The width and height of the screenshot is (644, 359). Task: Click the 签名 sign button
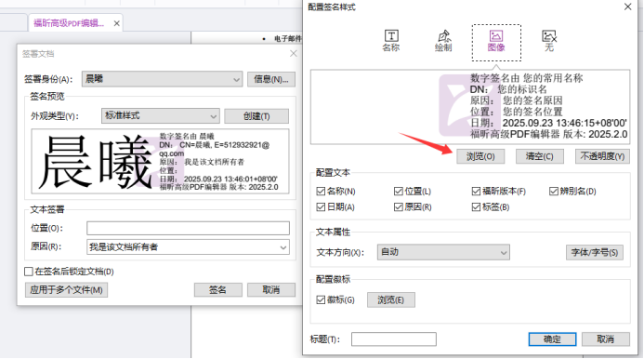[x=218, y=290]
